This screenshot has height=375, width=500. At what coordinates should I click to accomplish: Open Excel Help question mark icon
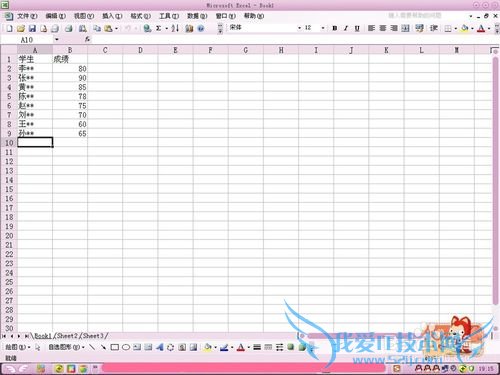[201, 28]
